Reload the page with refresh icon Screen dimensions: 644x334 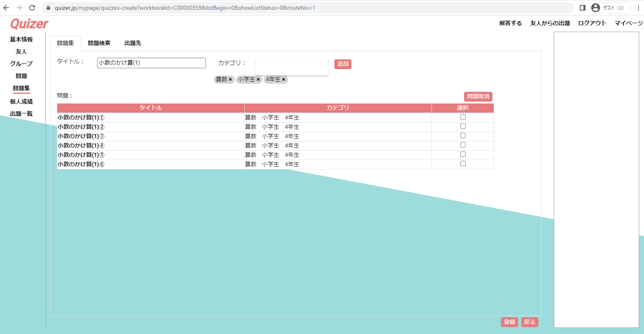[x=32, y=8]
